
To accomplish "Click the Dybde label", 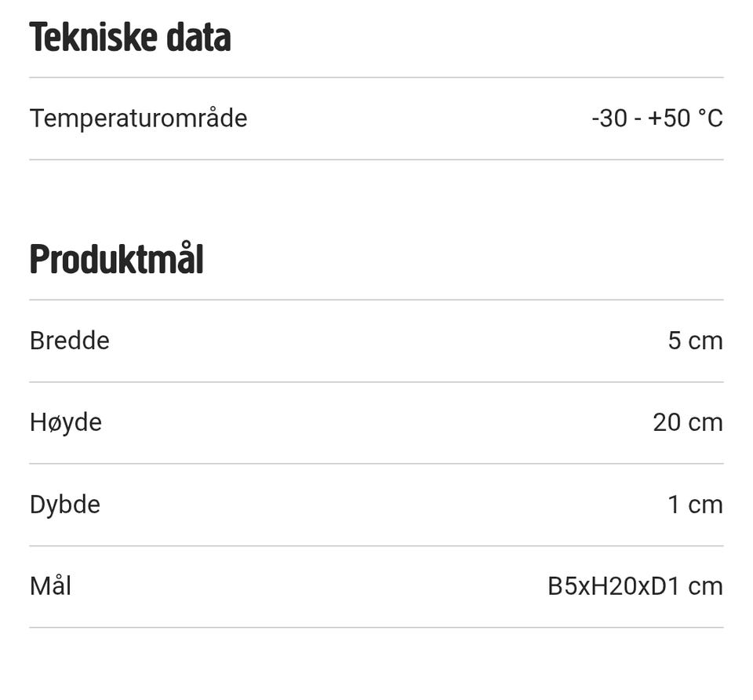I will (65, 504).
